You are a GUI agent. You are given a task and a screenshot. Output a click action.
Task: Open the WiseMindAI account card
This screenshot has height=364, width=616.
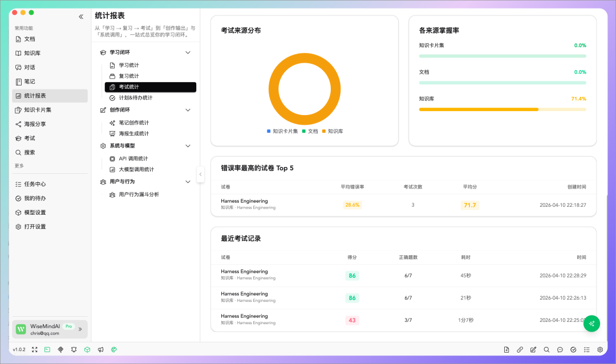click(x=50, y=329)
